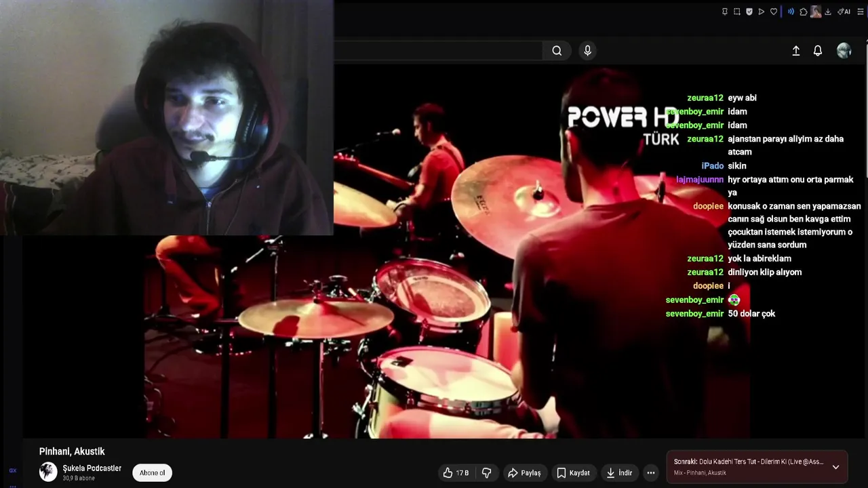Share the video via Paylaş
This screenshot has width=868, height=488.
[x=524, y=473]
